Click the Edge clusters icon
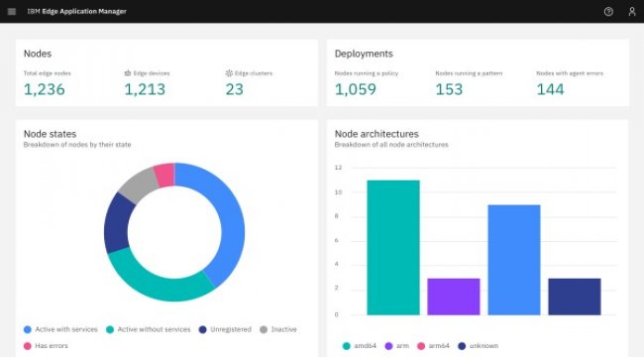The width and height of the screenshot is (644, 357). click(x=229, y=73)
